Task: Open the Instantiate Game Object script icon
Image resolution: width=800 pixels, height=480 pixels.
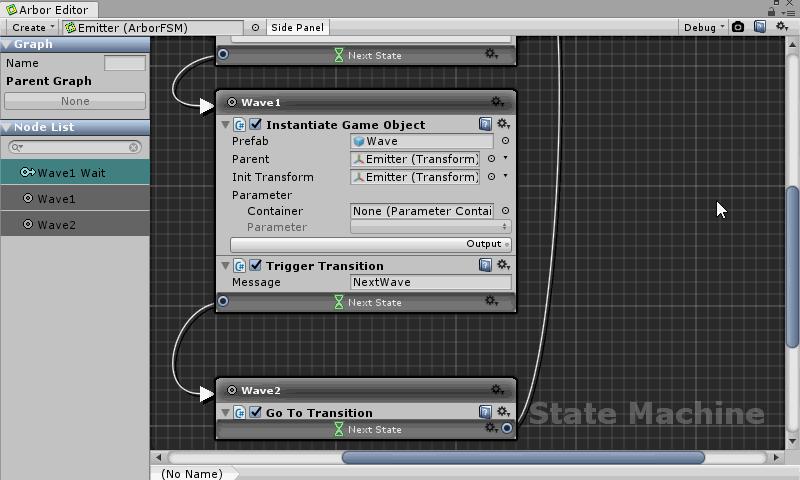Action: (239, 124)
